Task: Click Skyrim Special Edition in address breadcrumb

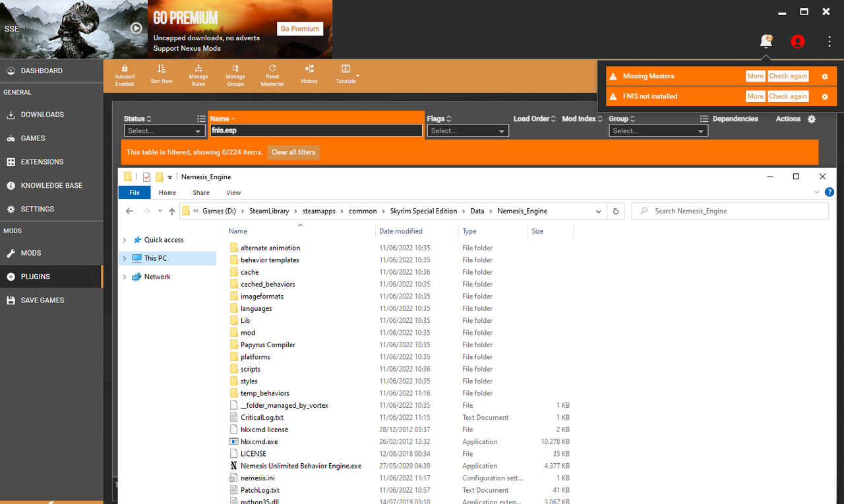Action: [x=423, y=211]
